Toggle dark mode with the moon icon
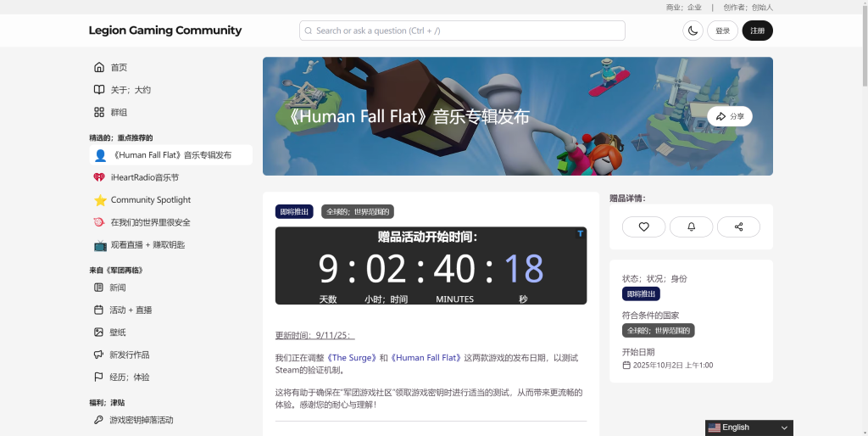868x436 pixels. pos(693,31)
